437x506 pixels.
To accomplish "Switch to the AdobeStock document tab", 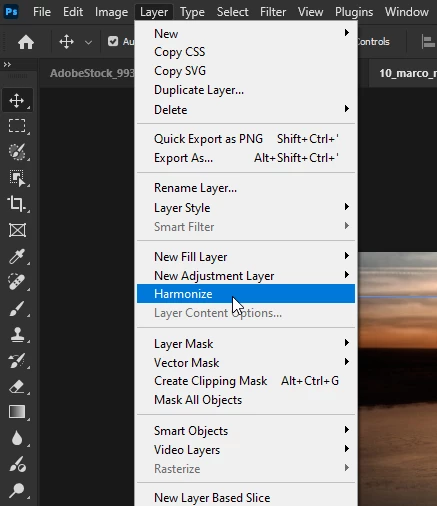I will (87, 73).
